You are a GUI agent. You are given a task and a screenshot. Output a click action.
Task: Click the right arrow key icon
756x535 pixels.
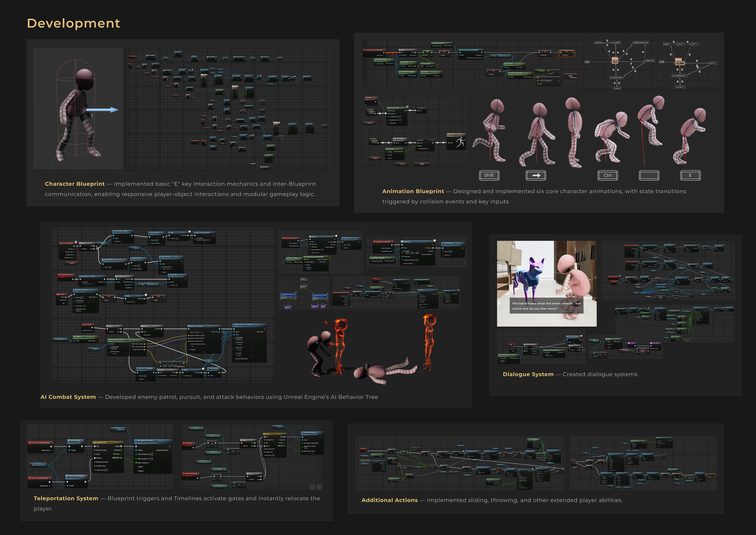point(536,175)
